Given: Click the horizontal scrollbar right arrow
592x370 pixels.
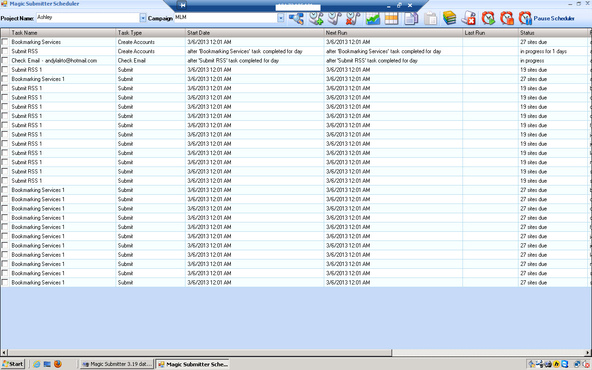Looking at the screenshot, I should [588, 353].
